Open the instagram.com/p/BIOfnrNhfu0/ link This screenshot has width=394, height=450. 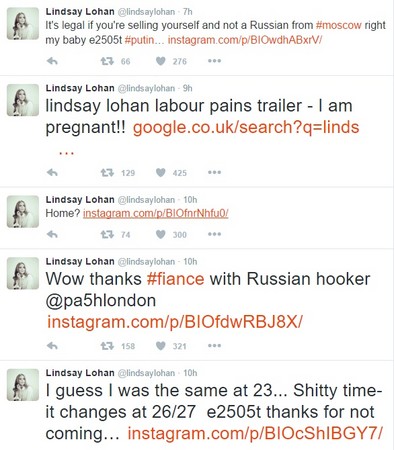(155, 213)
